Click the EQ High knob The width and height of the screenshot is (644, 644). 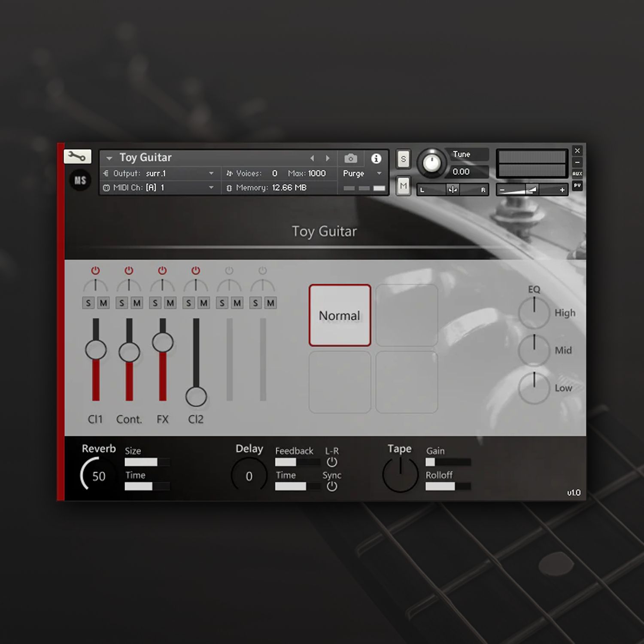tap(534, 313)
